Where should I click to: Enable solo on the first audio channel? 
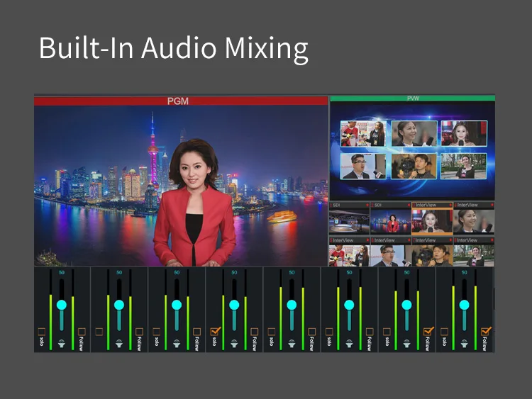41,332
